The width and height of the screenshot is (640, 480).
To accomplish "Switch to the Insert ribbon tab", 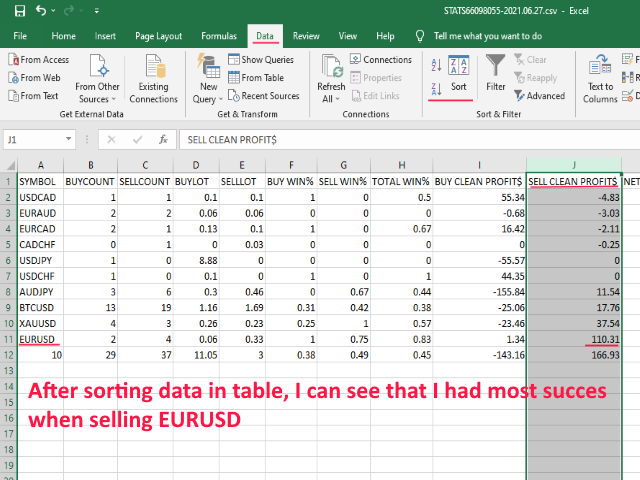I will [105, 36].
